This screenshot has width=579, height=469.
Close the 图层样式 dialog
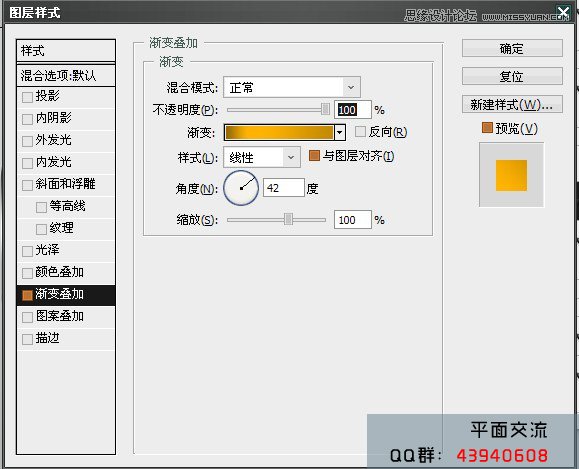click(x=563, y=13)
